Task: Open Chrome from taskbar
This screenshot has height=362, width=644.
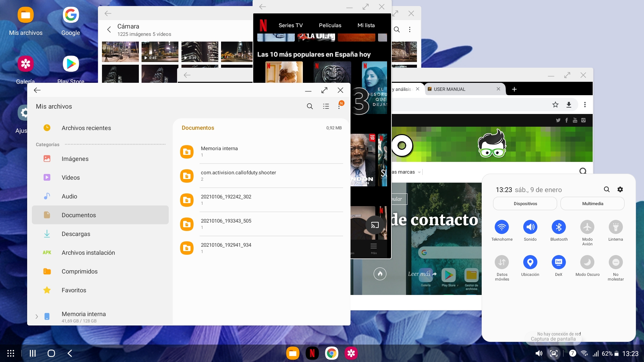Action: [331, 353]
